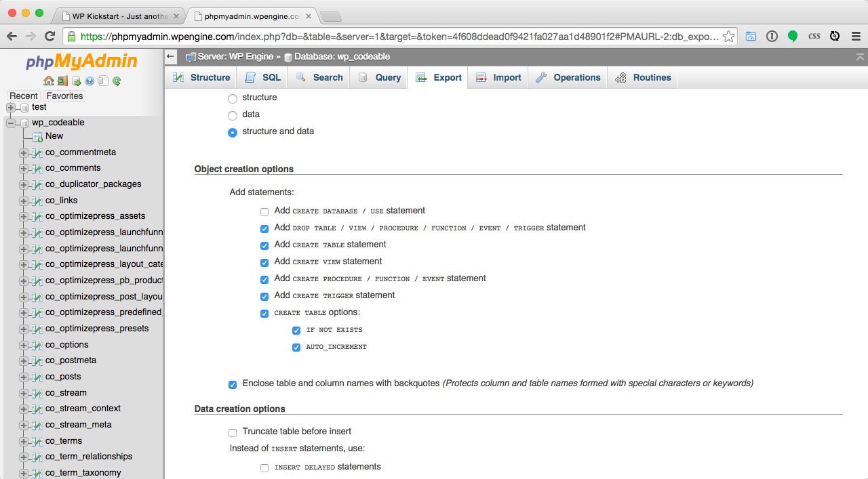Image resolution: width=868 pixels, height=479 pixels.
Task: Select the data radio button
Action: pyautogui.click(x=233, y=116)
